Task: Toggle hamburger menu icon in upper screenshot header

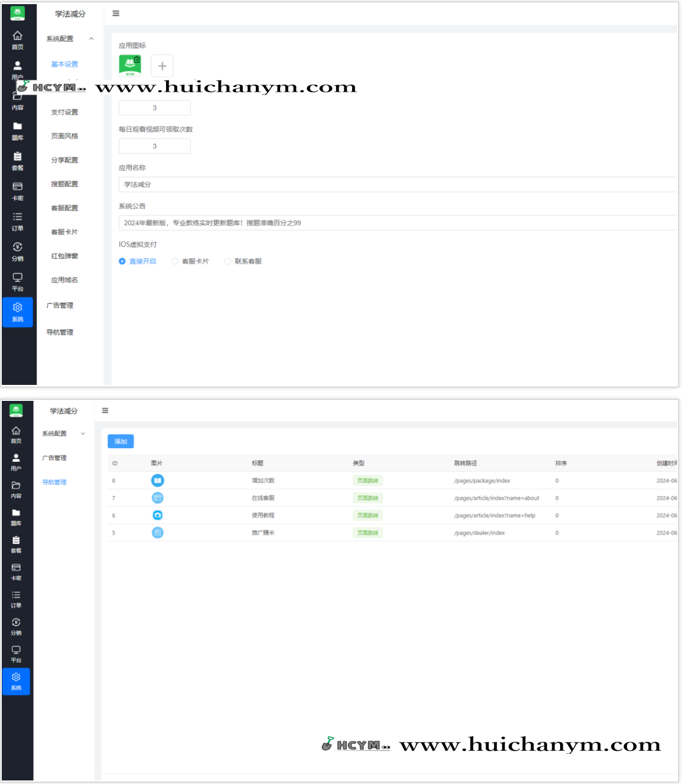Action: coord(116,13)
